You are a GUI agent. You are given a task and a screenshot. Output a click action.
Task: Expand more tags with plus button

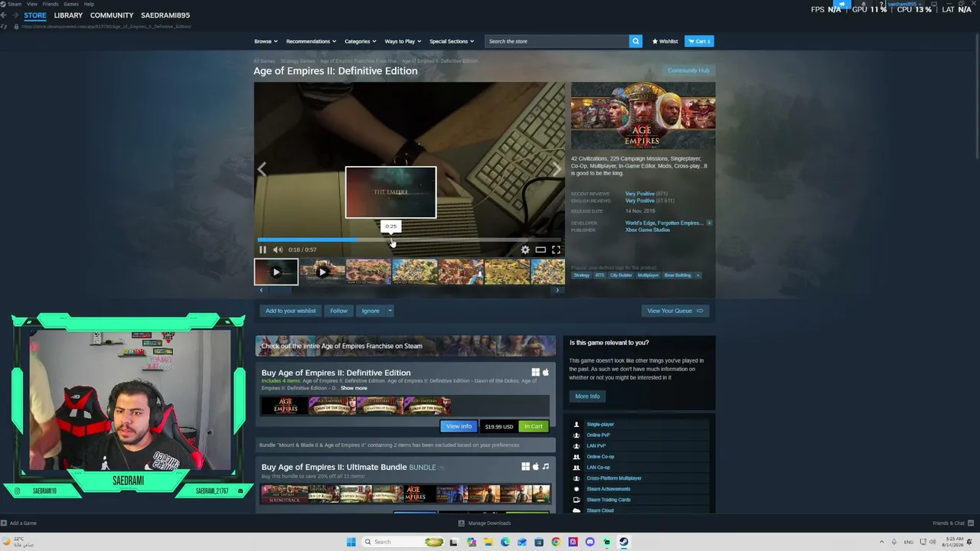[x=697, y=275]
